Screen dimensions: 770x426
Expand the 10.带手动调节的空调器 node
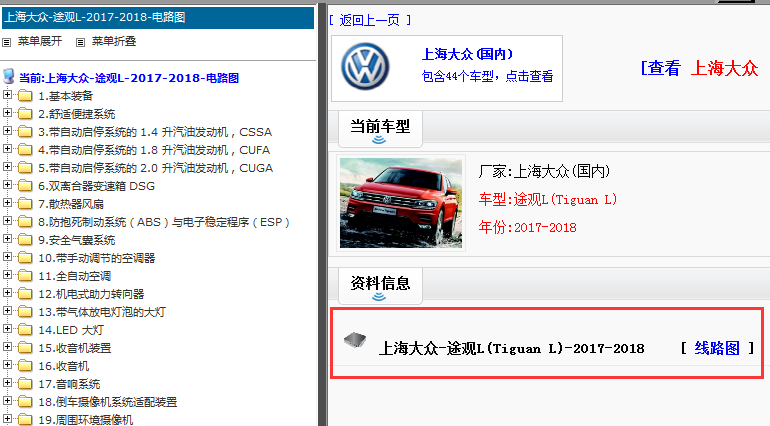pos(7,256)
